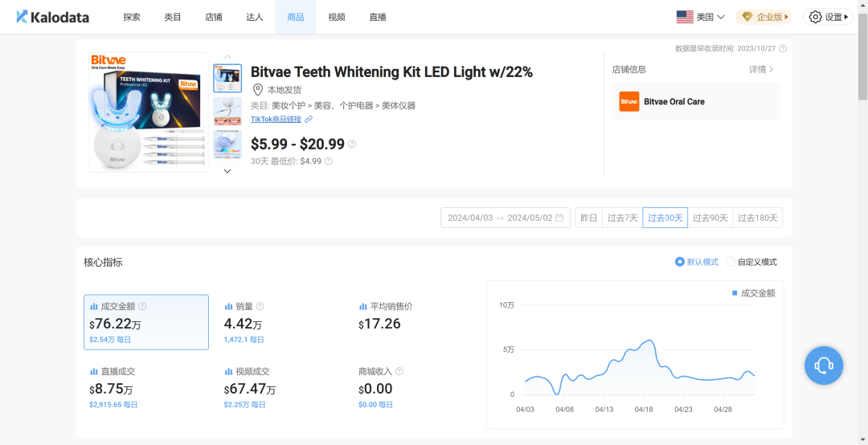This screenshot has width=868, height=445.
Task: Open 详情 store details link
Action: [761, 70]
